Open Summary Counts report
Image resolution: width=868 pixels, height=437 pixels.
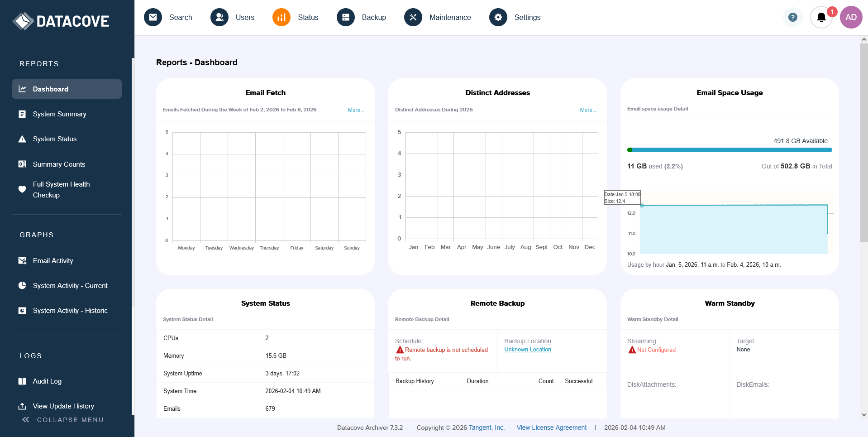[x=59, y=164]
